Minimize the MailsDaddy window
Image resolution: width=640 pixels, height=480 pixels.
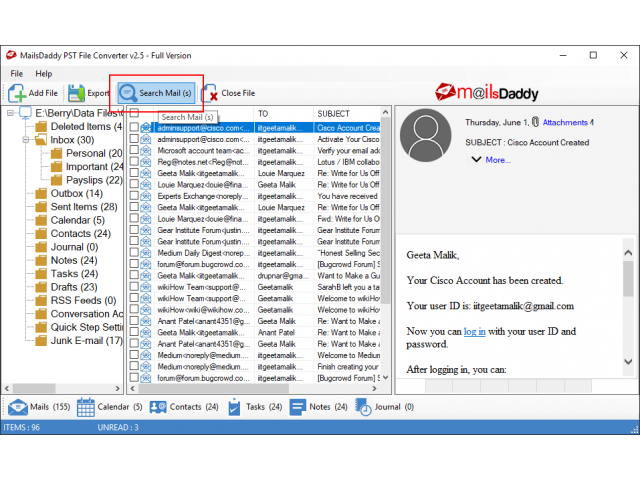point(563,55)
